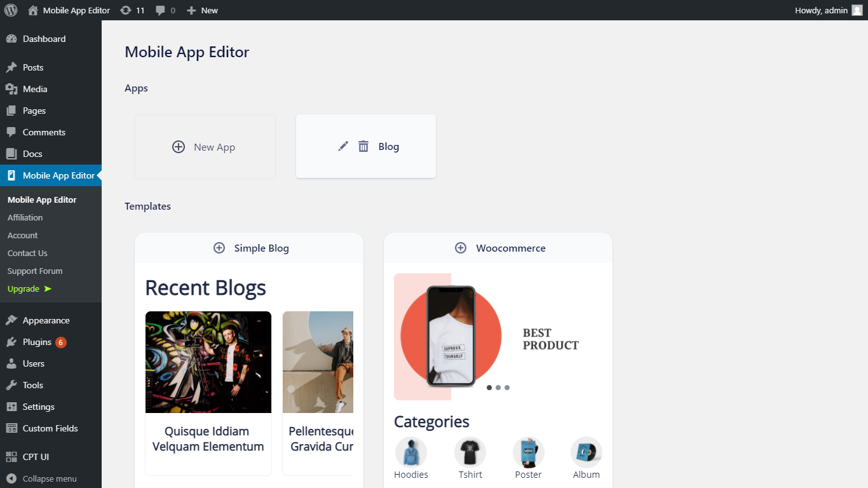Open the New content dropdown in admin bar
The image size is (868, 488).
202,10
